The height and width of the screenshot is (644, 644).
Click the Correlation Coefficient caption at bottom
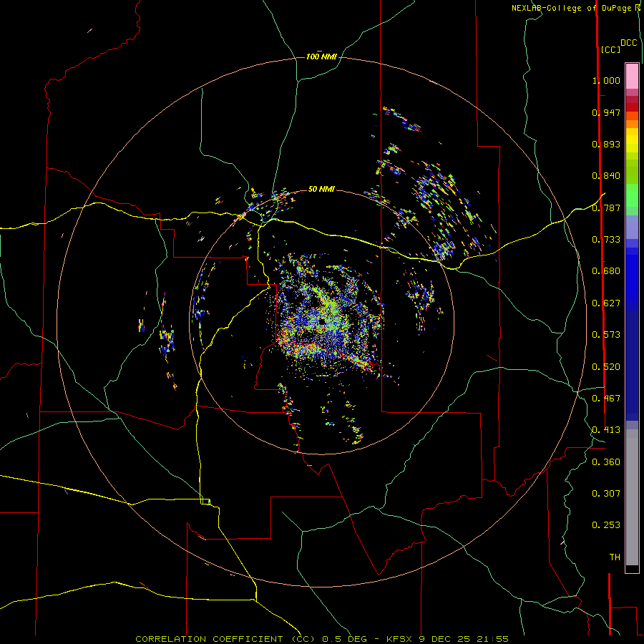(x=323, y=639)
